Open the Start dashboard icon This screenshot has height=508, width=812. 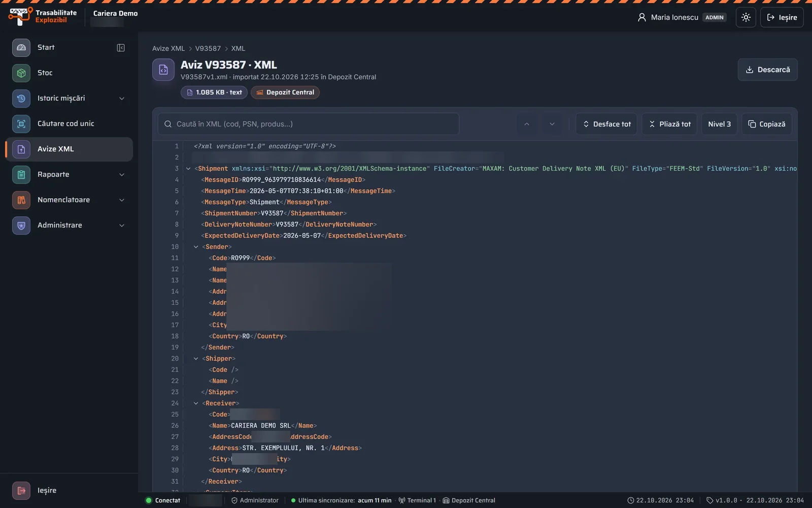coord(21,48)
